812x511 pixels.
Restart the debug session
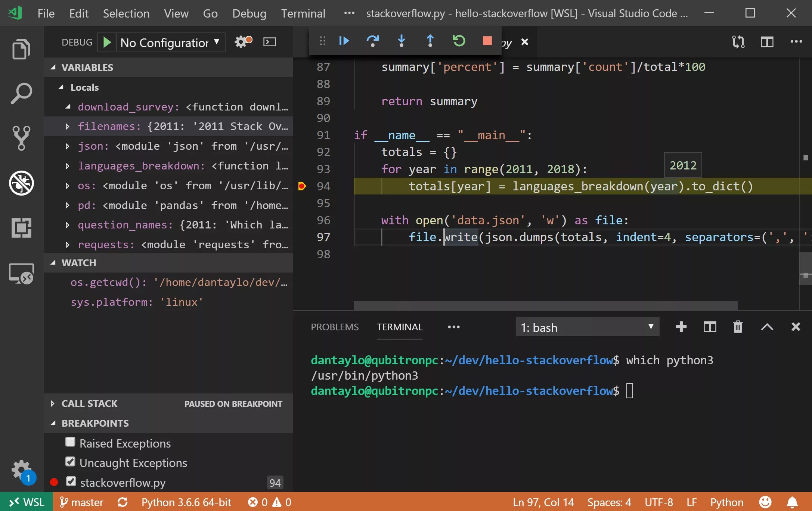459,41
